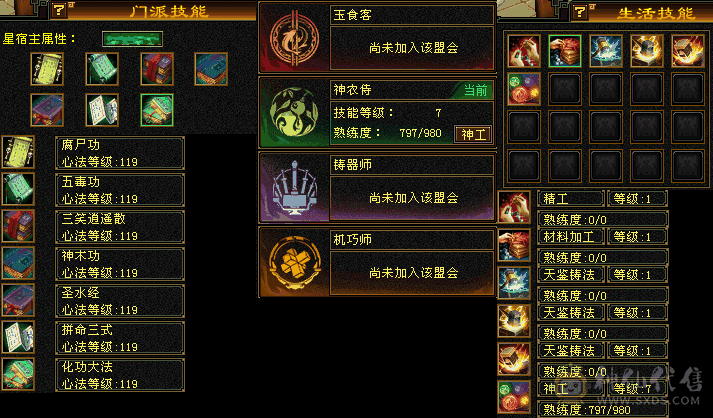The width and height of the screenshot is (713, 418).
Task: Click the 铸器师 weapons emblem
Action: (x=294, y=188)
